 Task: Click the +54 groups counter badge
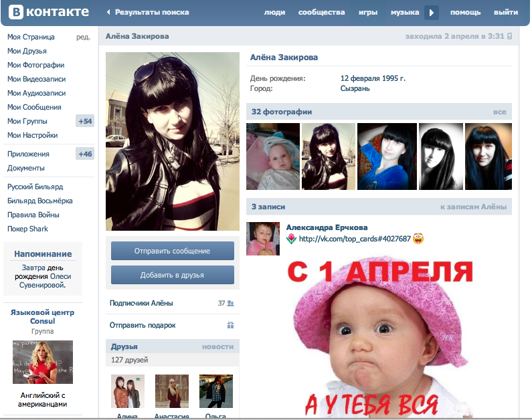click(85, 121)
